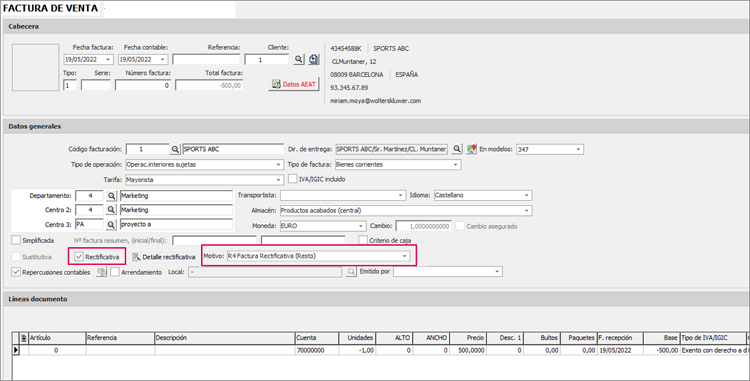Click the map icon beside Dir. de entrega
Image resolution: width=750 pixels, height=381 pixels.
tap(472, 149)
